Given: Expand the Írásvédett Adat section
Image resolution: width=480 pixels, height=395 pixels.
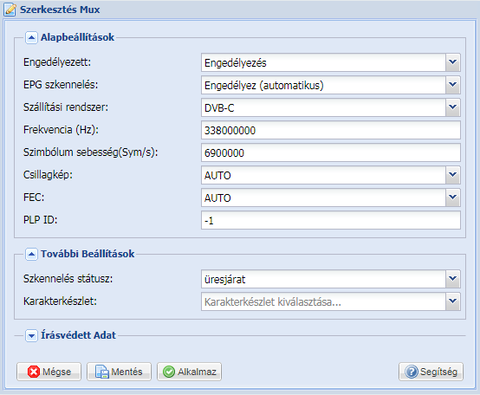Looking at the screenshot, I should [31, 336].
